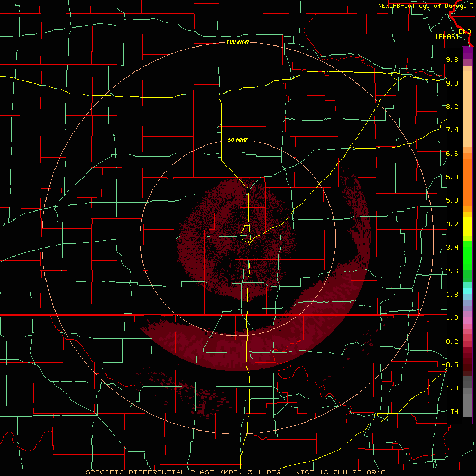Image resolution: width=476 pixels, height=476 pixels.
Task: Click the 2.6 scale value
Action: click(x=452, y=271)
